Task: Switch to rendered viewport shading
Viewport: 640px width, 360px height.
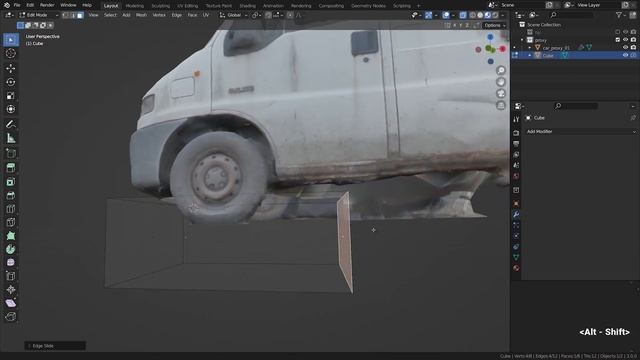Action: tap(495, 15)
